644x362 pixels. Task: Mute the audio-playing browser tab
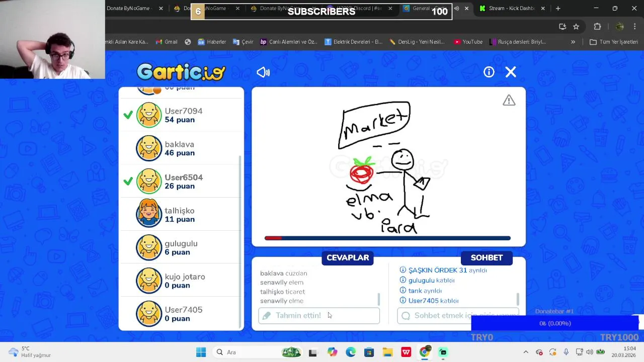tap(456, 8)
